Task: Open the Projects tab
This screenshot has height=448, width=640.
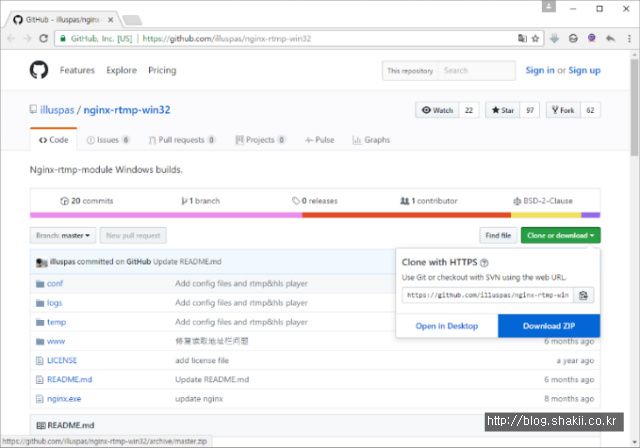Action: [x=260, y=140]
